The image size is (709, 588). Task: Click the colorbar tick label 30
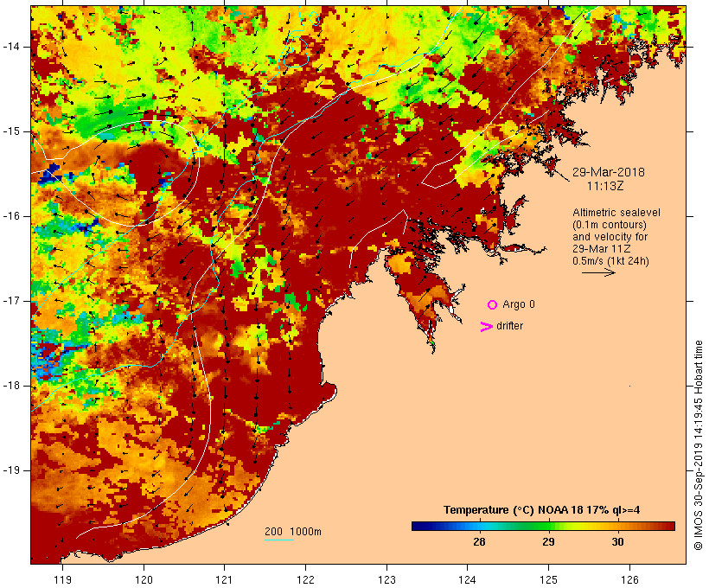click(617, 541)
